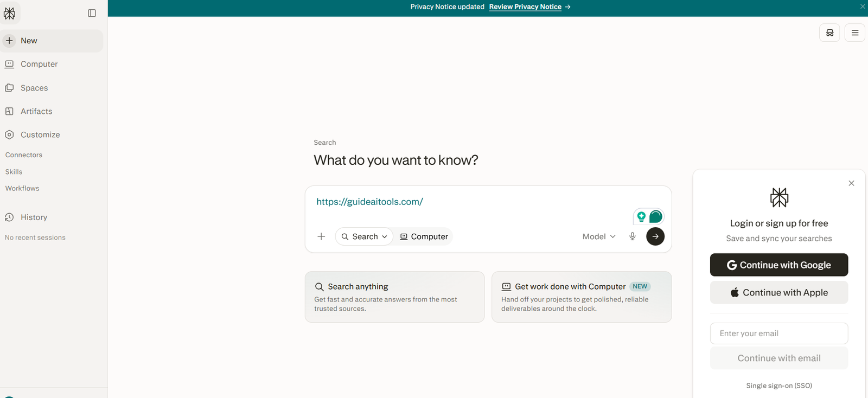Open Get work done with Computer card
868x398 pixels.
[582, 297]
